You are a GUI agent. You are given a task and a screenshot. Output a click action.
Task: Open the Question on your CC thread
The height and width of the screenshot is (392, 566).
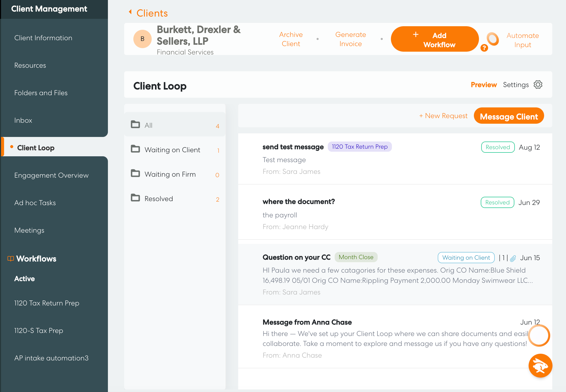coord(395,274)
